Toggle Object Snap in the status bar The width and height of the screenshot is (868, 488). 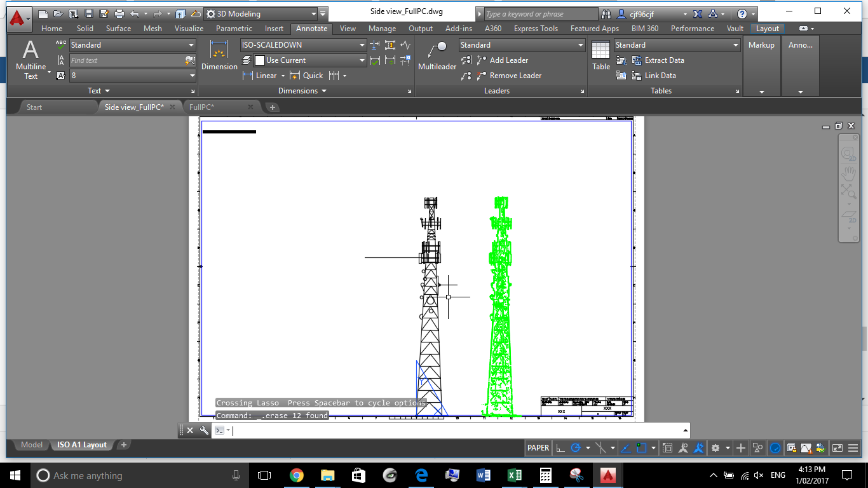coord(642,448)
